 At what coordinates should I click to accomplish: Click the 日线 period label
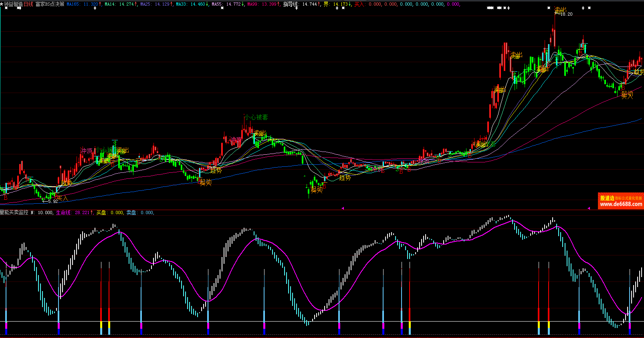pos(28,4)
